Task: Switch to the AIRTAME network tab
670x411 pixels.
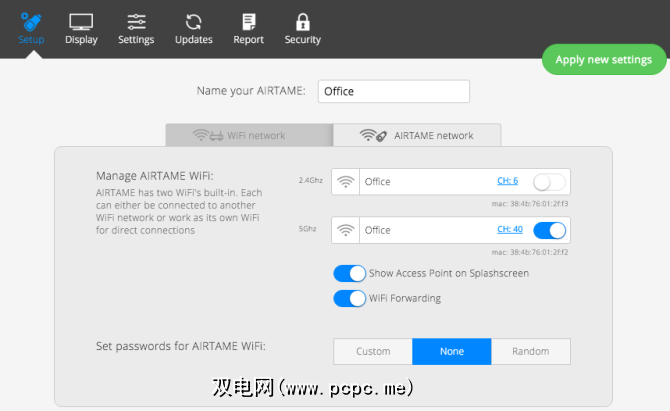Action: click(x=417, y=135)
